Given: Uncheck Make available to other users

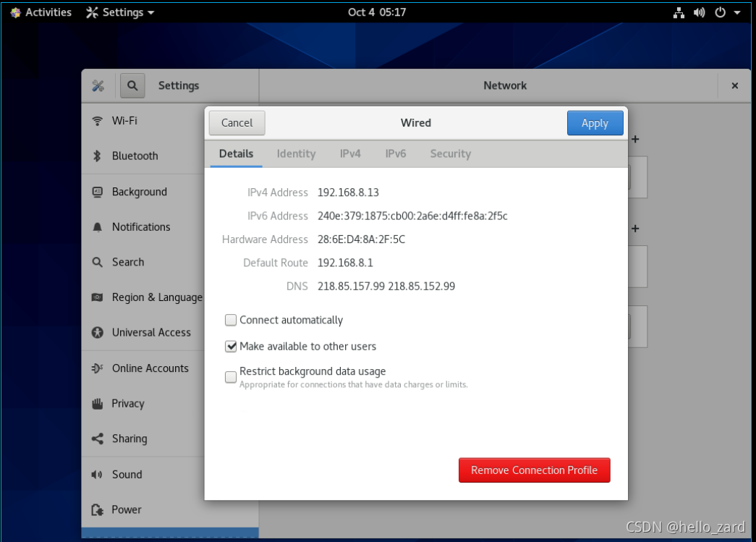Looking at the screenshot, I should pos(231,347).
